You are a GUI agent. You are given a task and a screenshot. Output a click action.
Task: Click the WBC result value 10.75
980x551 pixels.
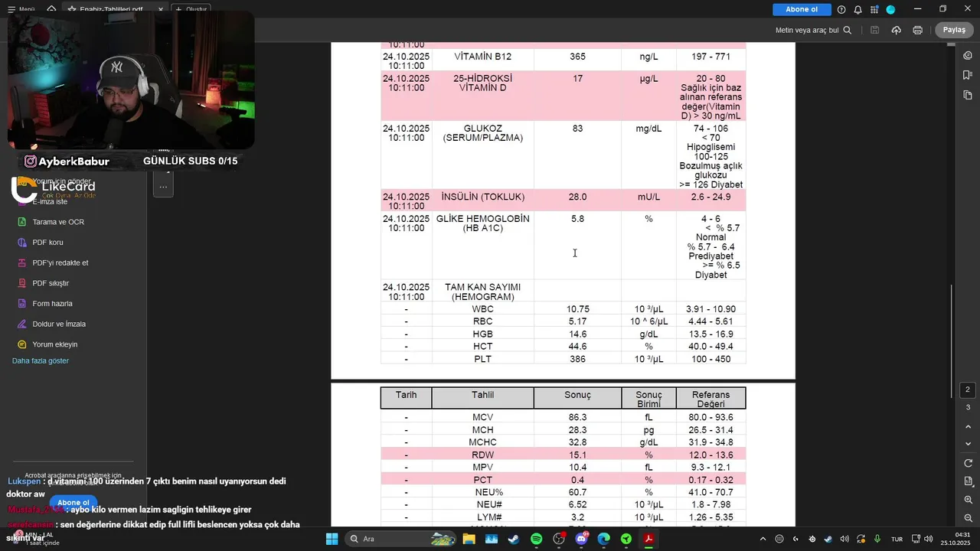pyautogui.click(x=577, y=309)
